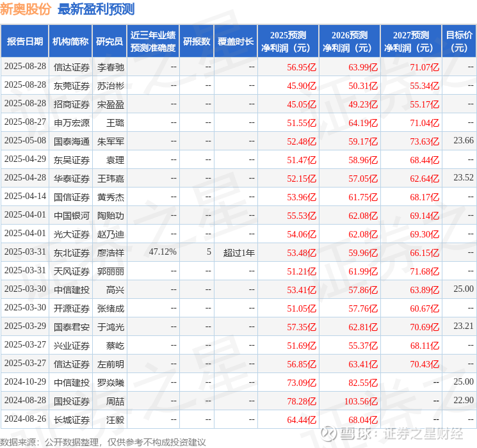Click institution 国投证券
This screenshot has height=448, width=477.
[72, 401]
